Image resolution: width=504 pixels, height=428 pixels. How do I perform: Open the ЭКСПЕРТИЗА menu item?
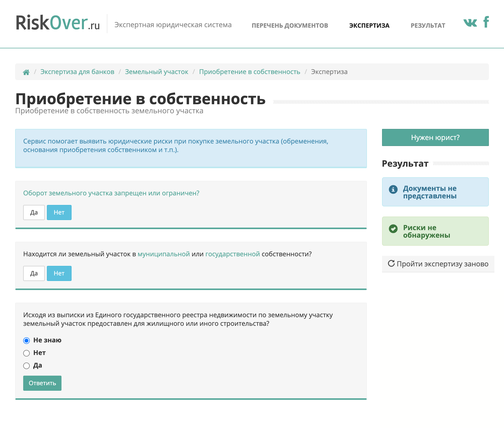point(369,25)
